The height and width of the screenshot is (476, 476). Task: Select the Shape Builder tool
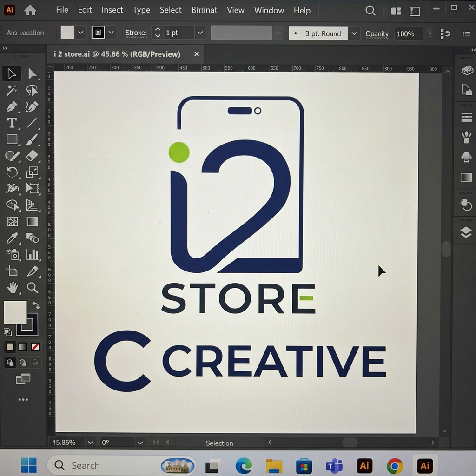pos(12,205)
